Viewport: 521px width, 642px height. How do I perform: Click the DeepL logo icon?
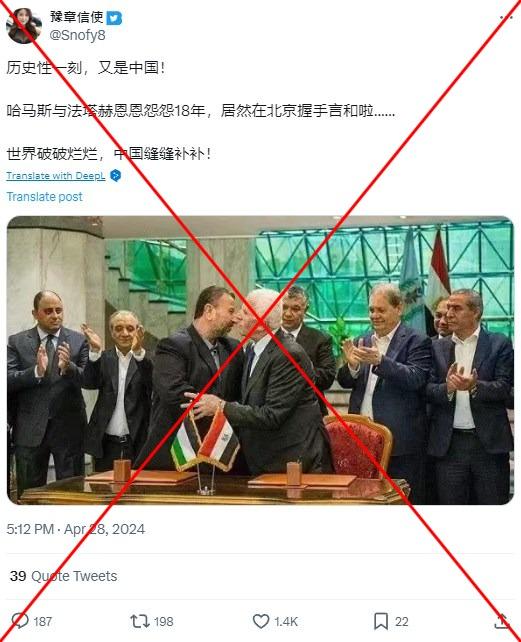pyautogui.click(x=116, y=176)
